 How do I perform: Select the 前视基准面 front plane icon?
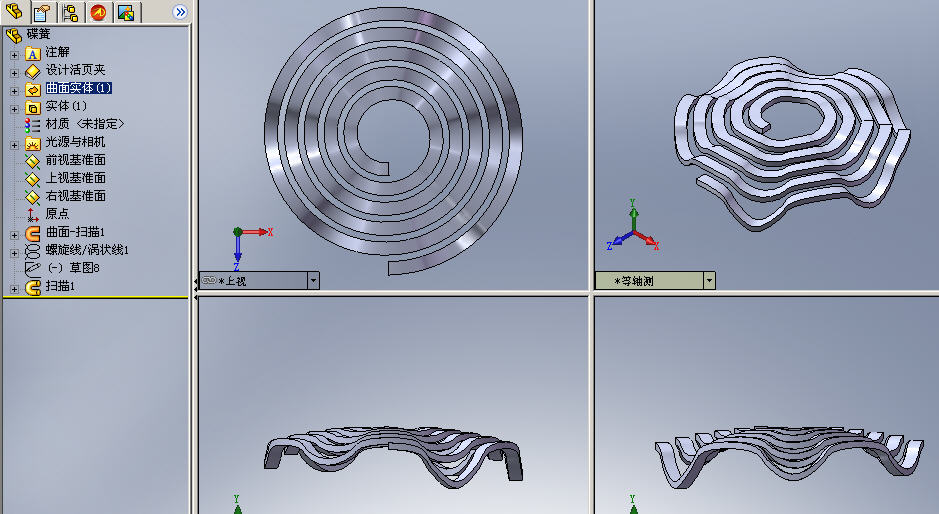coord(32,161)
